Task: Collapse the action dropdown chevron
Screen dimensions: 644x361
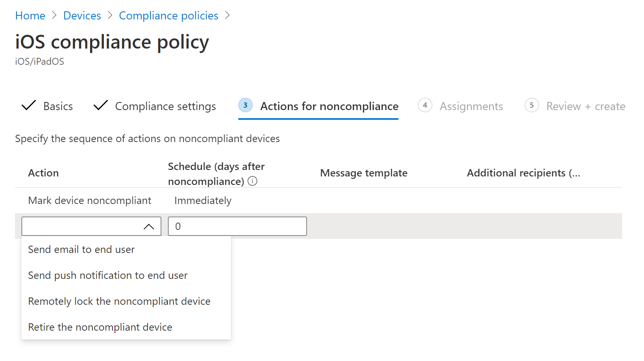Action: click(x=149, y=227)
